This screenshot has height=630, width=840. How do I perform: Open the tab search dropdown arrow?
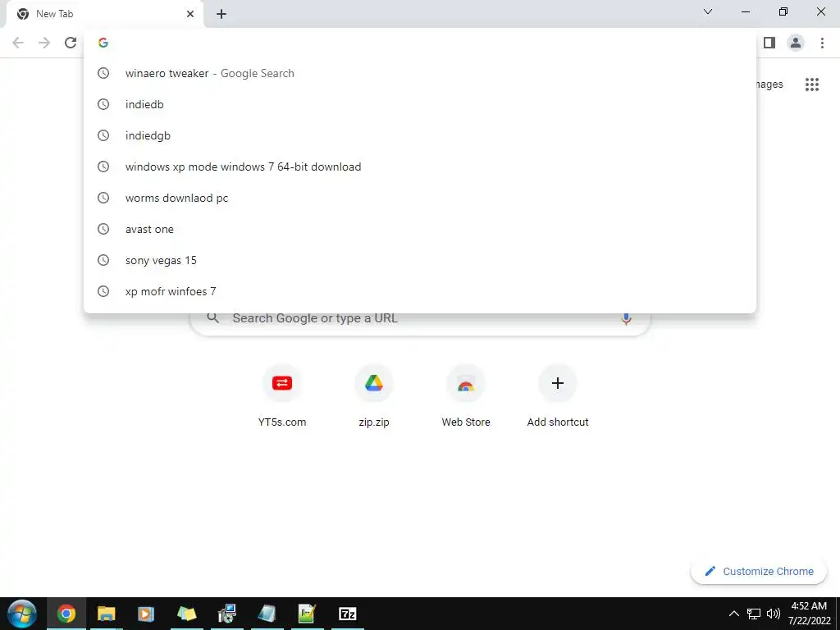(x=708, y=11)
